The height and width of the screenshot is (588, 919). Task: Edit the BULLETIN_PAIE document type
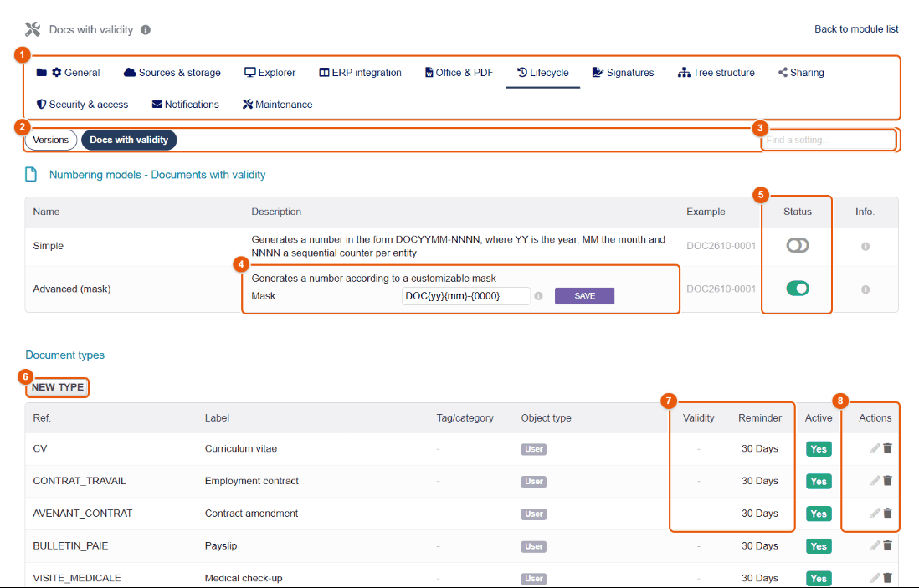(x=875, y=546)
